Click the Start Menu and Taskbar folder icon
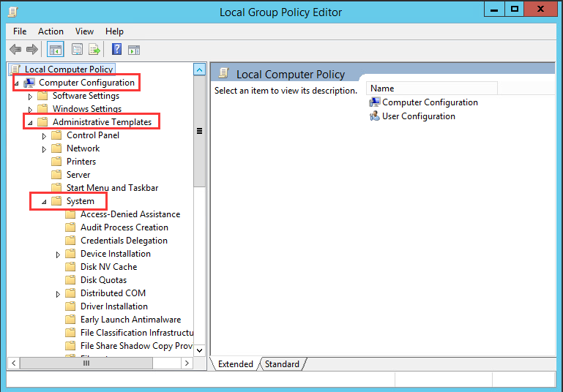 [x=56, y=187]
